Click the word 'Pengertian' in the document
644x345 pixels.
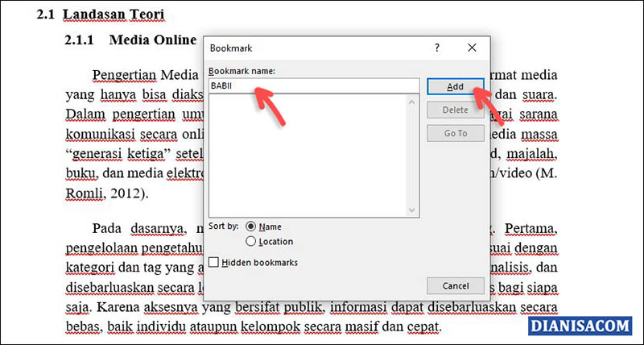pyautogui.click(x=124, y=75)
